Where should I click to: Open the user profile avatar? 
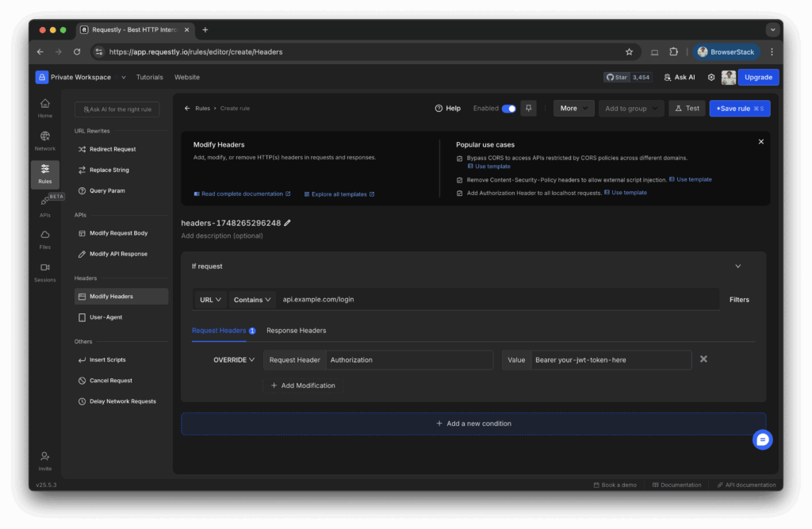pos(728,77)
